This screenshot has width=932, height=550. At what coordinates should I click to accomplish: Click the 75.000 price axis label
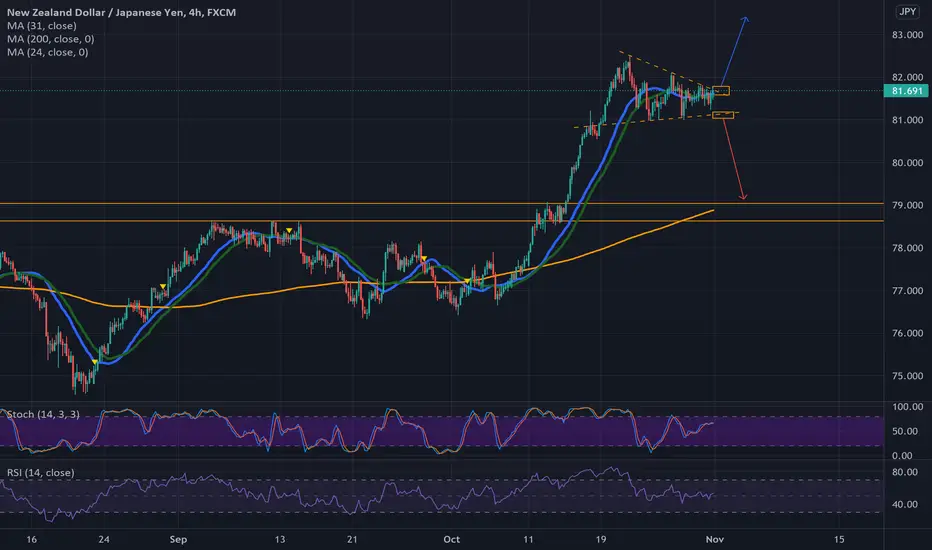coord(907,376)
